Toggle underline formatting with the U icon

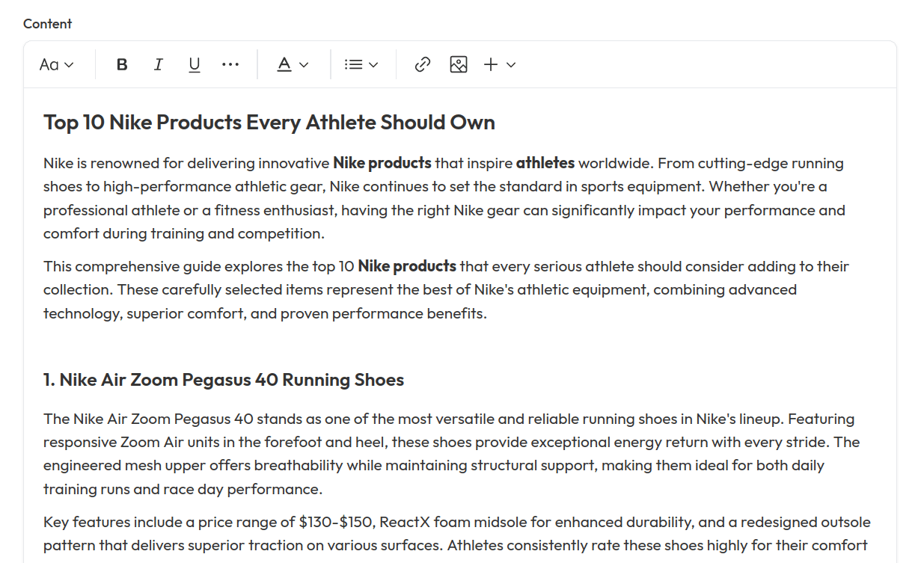(x=195, y=65)
